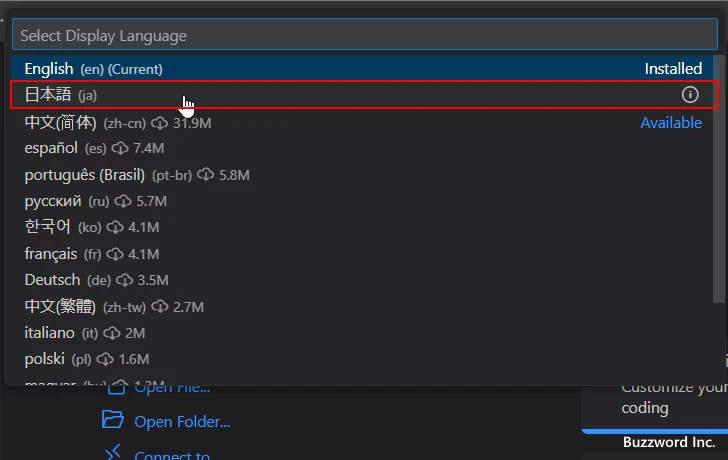Click the download cloud icon beside español
This screenshot has width=728, height=460.
(x=120, y=149)
